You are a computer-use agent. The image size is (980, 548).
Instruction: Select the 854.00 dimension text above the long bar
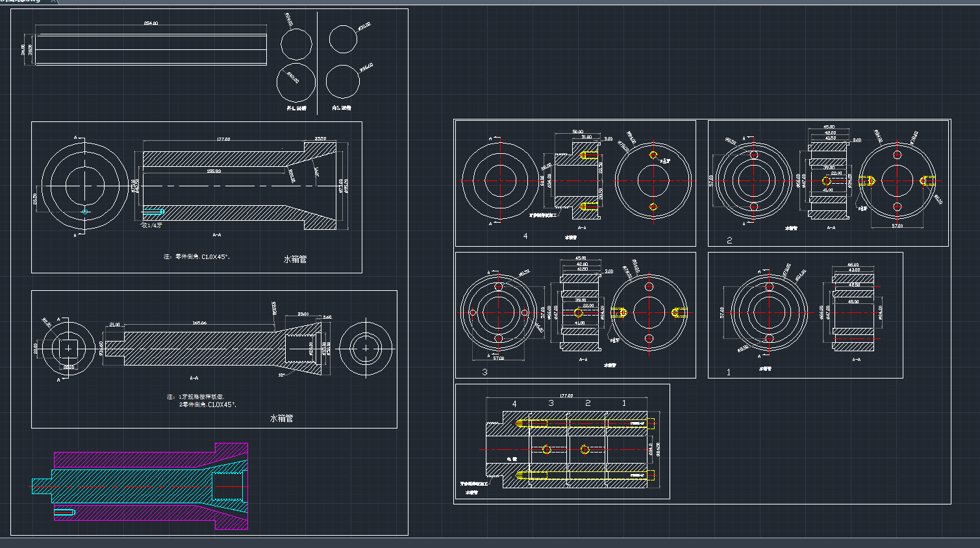click(151, 23)
